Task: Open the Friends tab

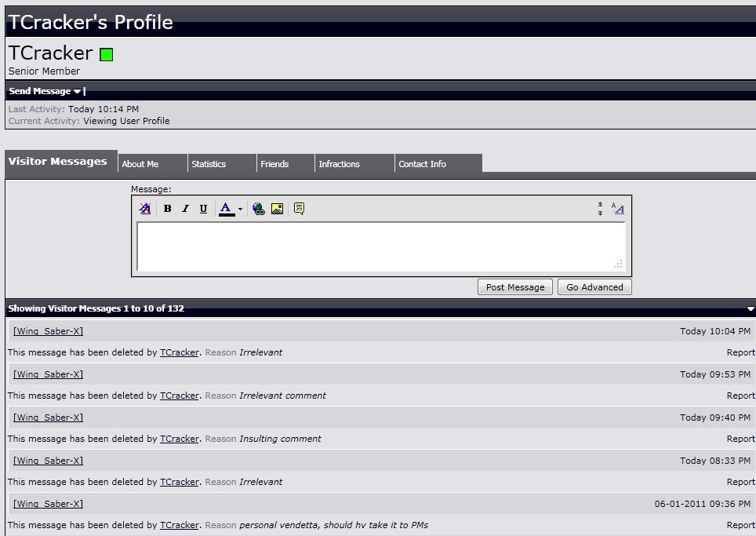Action: point(285,163)
